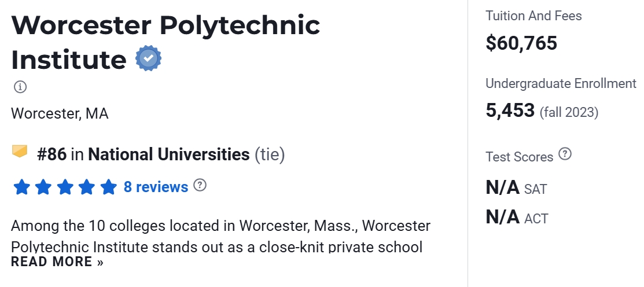Click the 5,453 undergraduate enrollment figure
This screenshot has height=287, width=644.
tap(510, 111)
